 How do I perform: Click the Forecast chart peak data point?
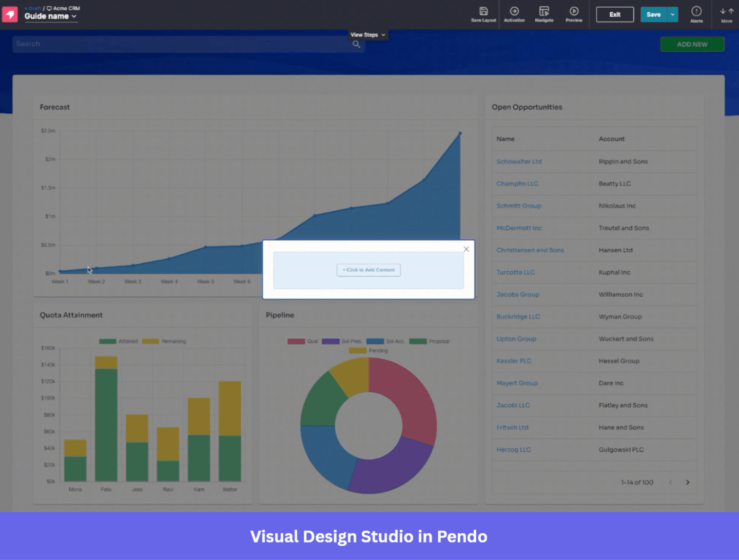(x=460, y=133)
